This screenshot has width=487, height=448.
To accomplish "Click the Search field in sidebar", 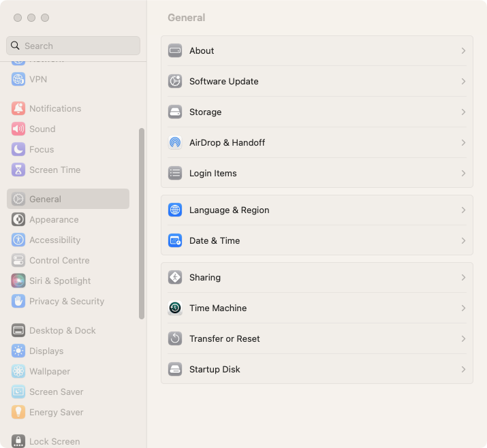I will [x=73, y=46].
